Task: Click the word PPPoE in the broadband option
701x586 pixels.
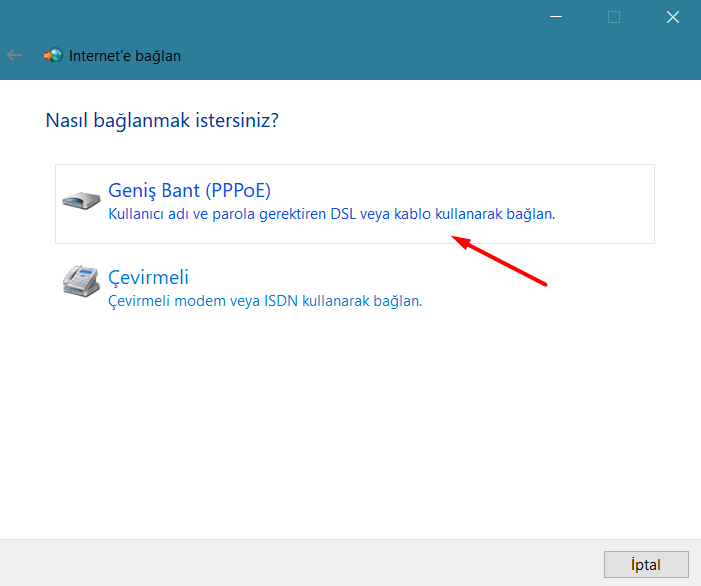Action: 238,191
